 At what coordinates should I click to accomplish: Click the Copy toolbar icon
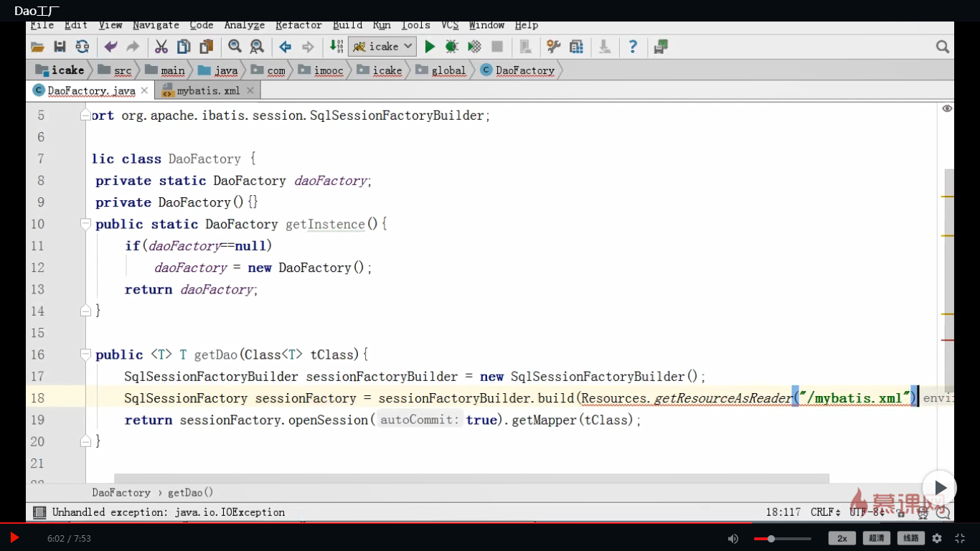coord(184,47)
